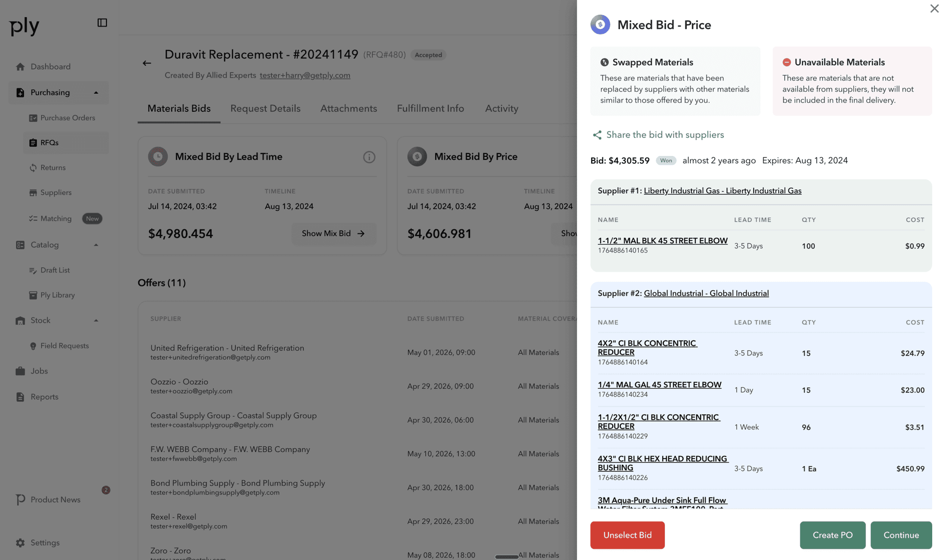Viewport: 942px width, 560px height.
Task: Click the Ply Library archive icon
Action: (x=33, y=295)
